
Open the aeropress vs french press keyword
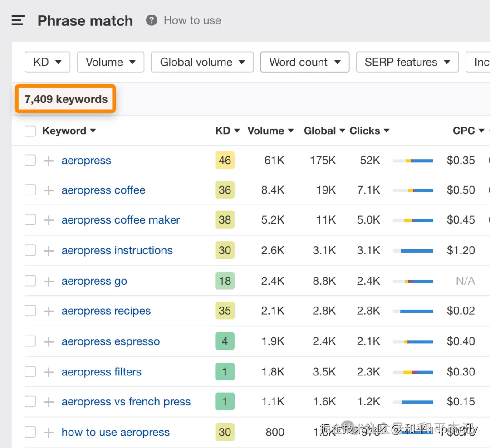coord(126,402)
